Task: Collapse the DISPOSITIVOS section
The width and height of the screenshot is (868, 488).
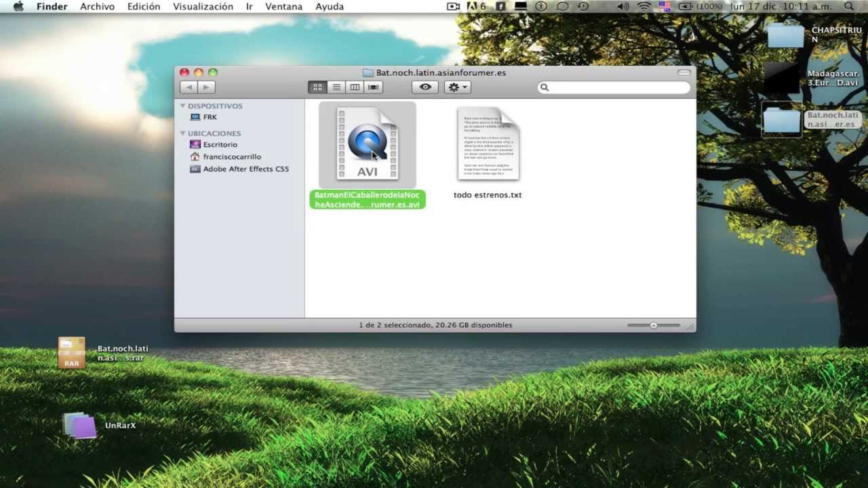Action: [182, 106]
